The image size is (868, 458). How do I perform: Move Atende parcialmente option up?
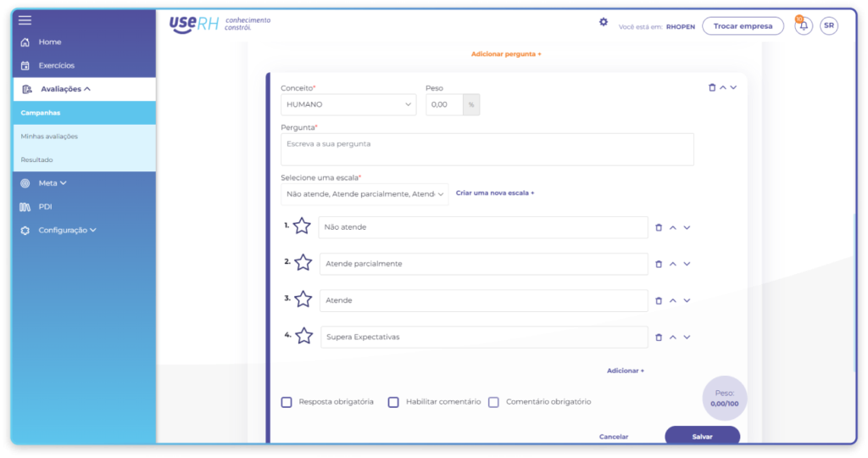pos(672,264)
